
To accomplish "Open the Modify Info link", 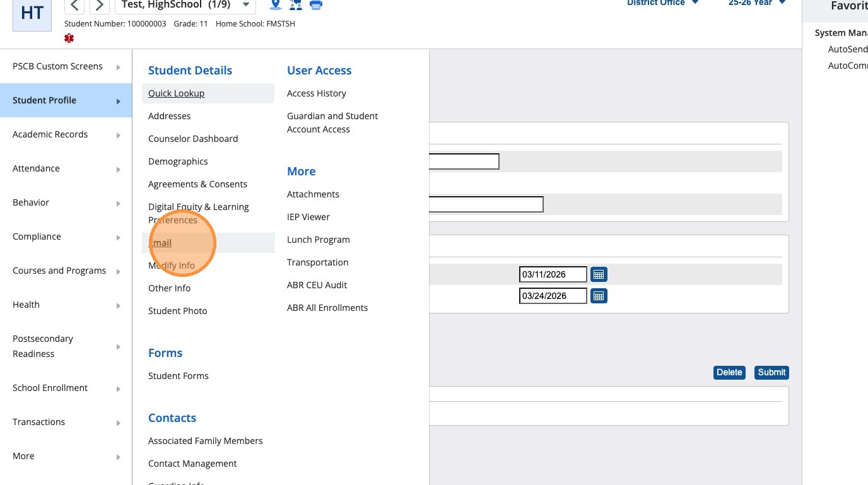I will (x=172, y=266).
